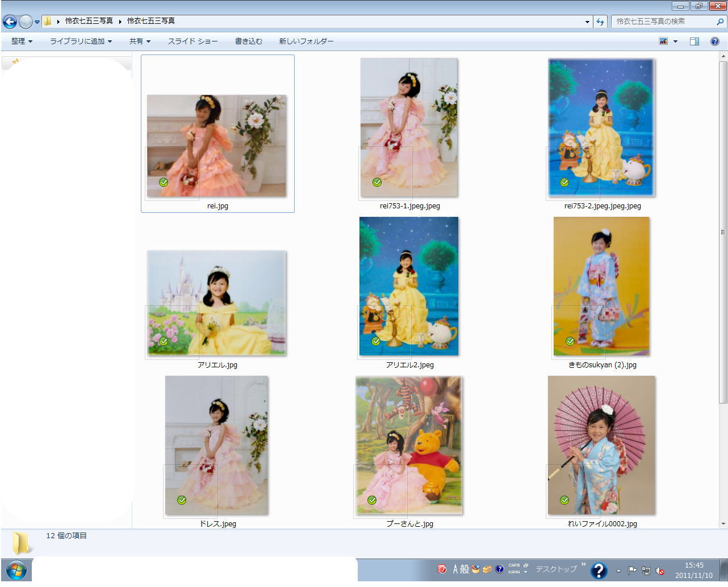Viewport: 728px width, 587px height.
Task: Expand the breadcrumb arrow between the two folder names
Action: point(120,22)
